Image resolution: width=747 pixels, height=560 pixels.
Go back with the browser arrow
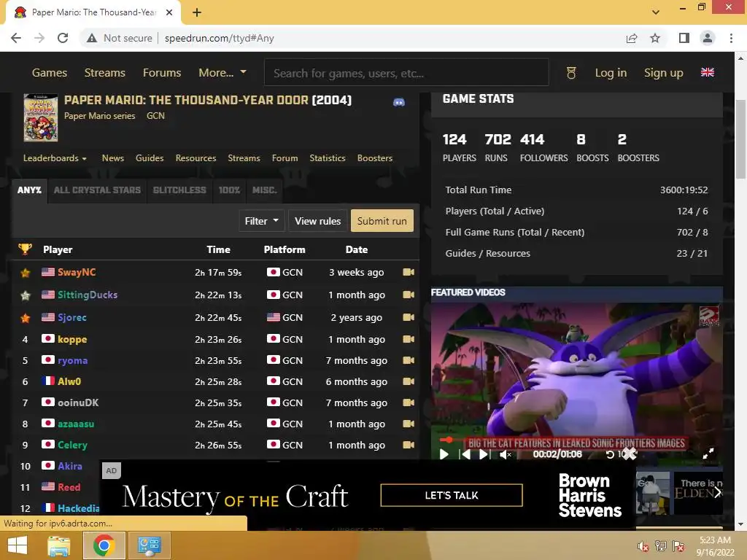16,38
